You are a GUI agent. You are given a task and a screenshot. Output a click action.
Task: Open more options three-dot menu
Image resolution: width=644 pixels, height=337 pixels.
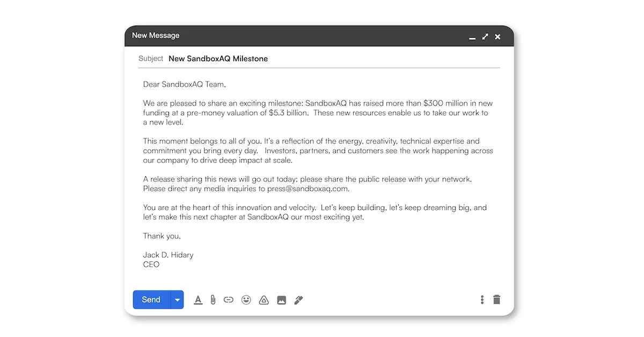coord(482,300)
